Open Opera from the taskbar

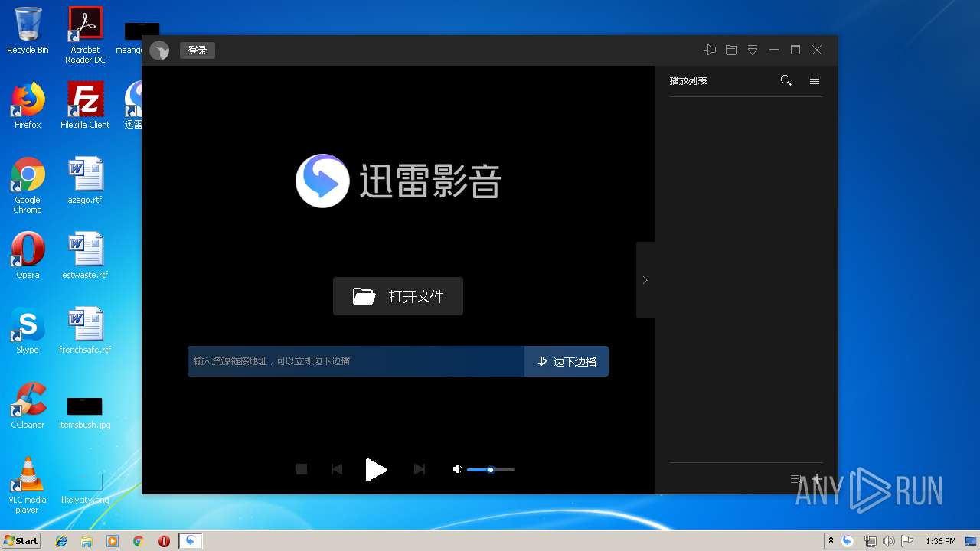click(x=164, y=541)
